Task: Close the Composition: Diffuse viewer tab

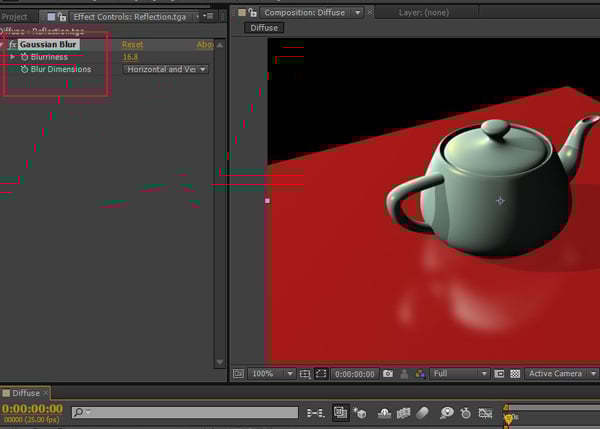Action: (370, 12)
